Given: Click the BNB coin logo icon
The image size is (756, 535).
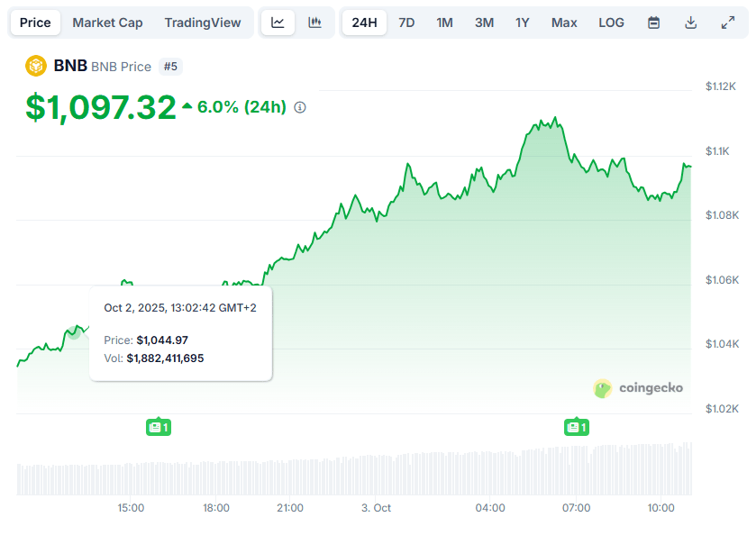Looking at the screenshot, I should click(34, 66).
